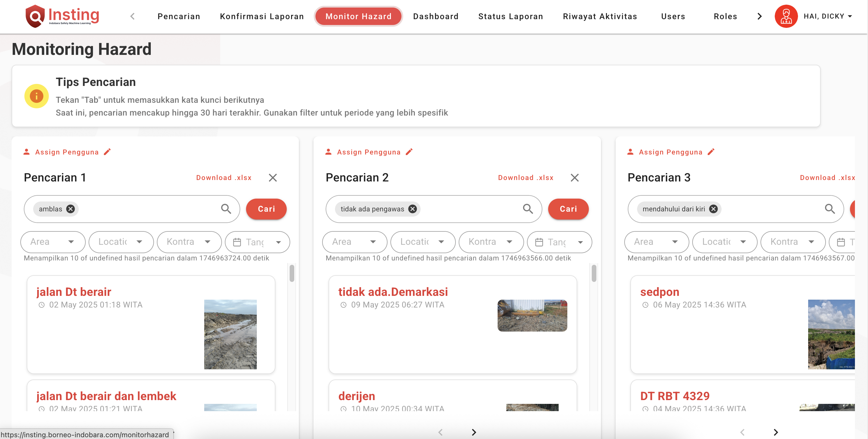Image resolution: width=868 pixels, height=439 pixels.
Task: Expand the Kontraktor filter in Pencarian 2
Action: [x=491, y=242]
